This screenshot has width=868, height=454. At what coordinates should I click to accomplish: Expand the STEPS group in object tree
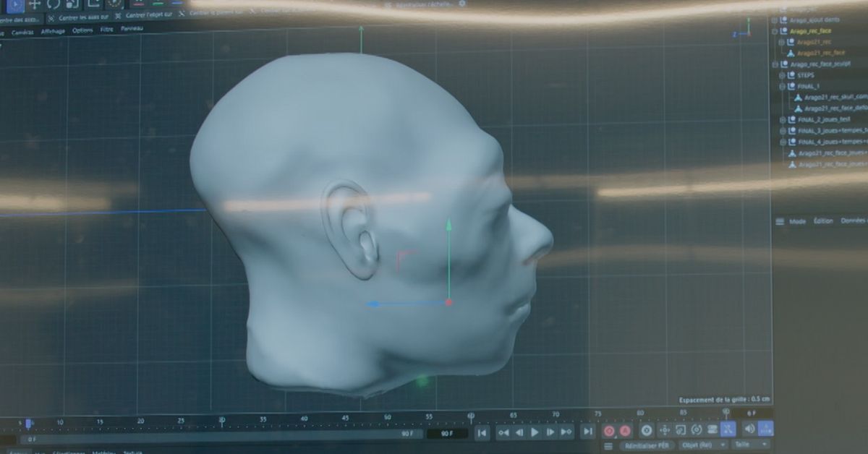coord(782,75)
